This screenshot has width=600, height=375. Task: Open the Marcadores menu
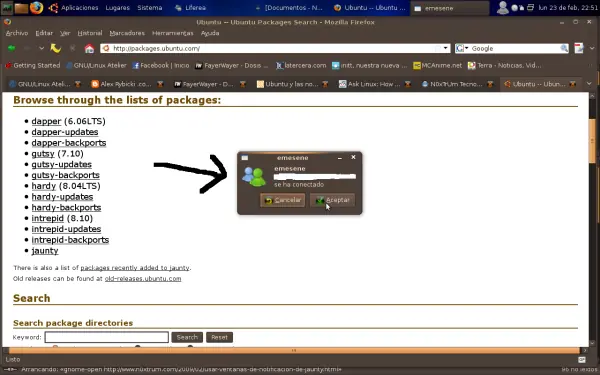127,33
